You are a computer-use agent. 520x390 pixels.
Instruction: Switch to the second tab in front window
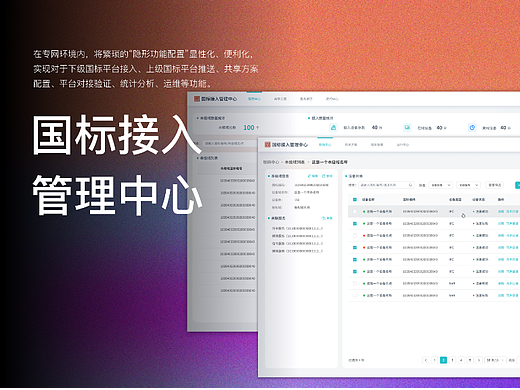point(351,145)
